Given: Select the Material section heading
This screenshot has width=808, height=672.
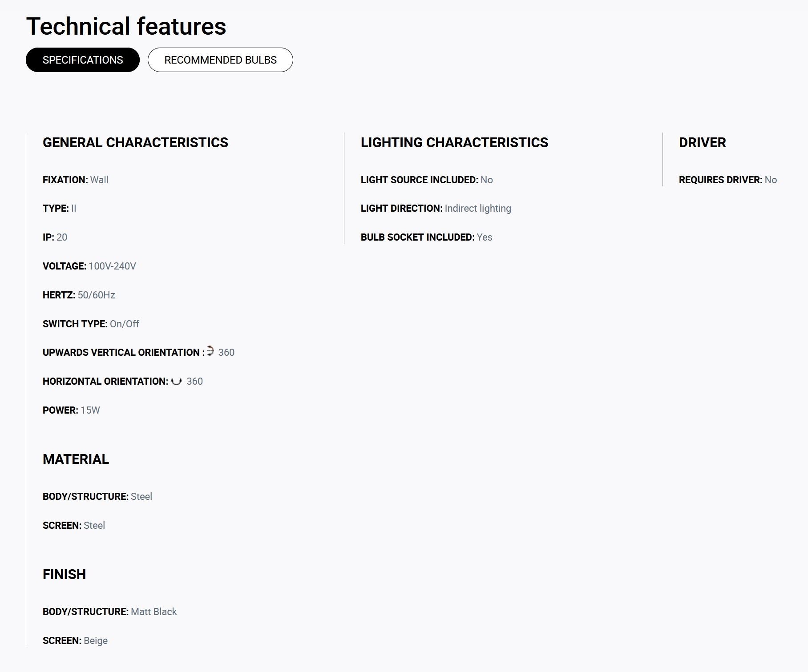Looking at the screenshot, I should (76, 459).
